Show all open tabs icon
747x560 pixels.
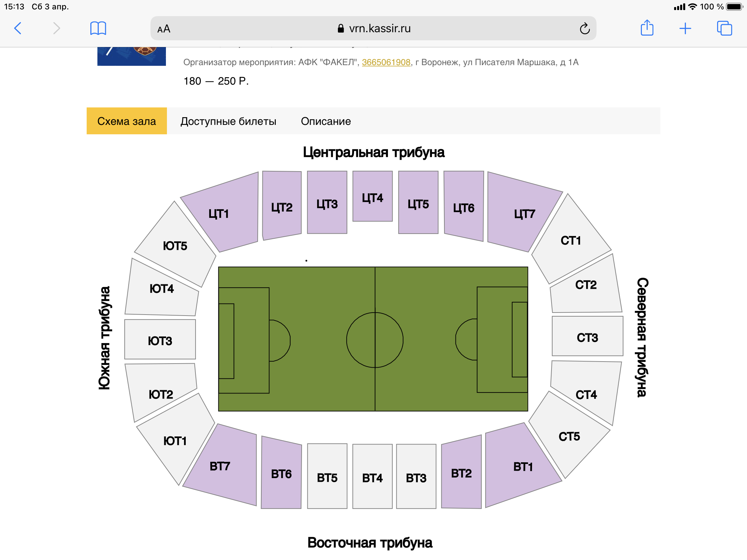pyautogui.click(x=724, y=28)
